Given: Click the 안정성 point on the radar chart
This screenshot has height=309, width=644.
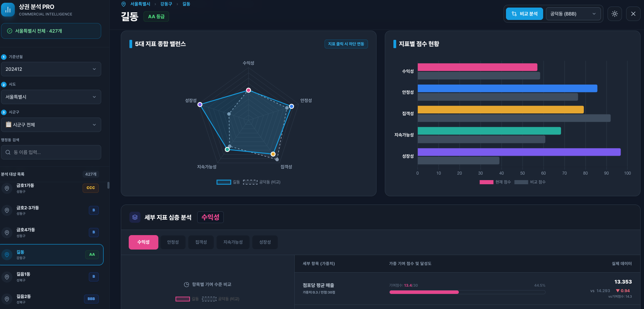Looking at the screenshot, I should 292,107.
